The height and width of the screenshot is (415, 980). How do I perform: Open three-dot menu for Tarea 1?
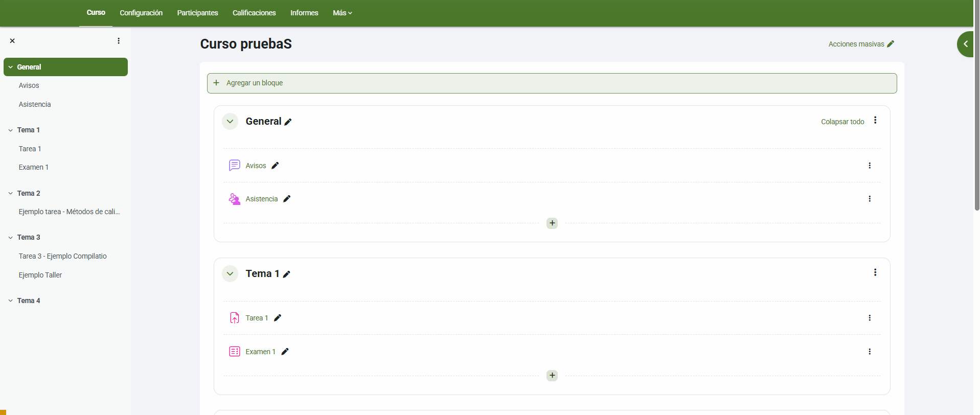point(869,318)
